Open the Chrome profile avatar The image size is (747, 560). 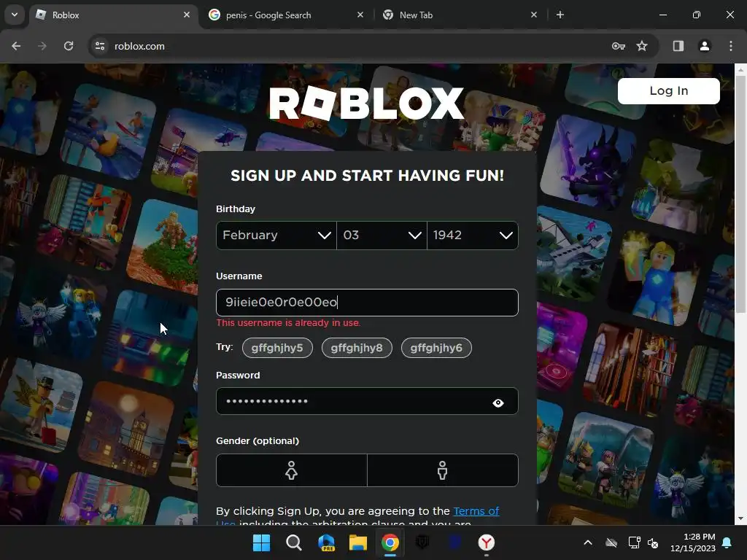point(704,46)
